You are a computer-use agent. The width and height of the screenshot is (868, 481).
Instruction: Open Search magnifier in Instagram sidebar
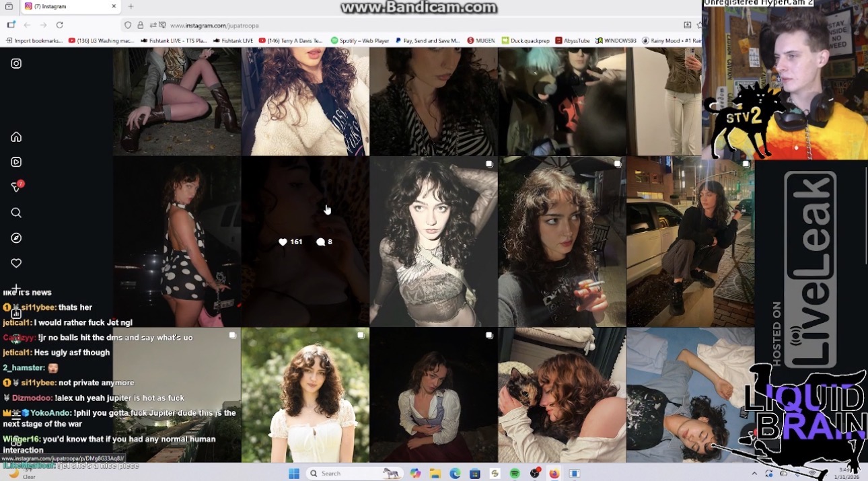(16, 213)
